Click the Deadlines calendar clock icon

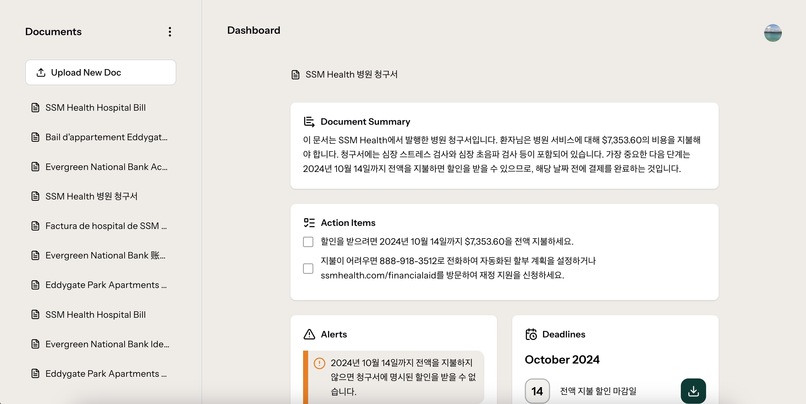531,335
